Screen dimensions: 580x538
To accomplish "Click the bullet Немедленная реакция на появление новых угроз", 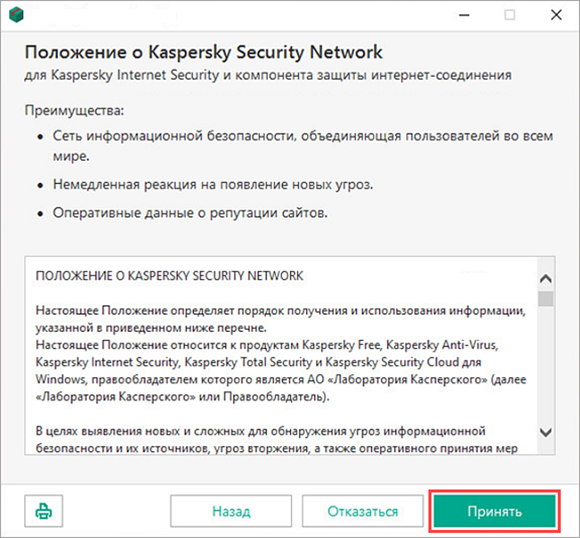I will (x=213, y=184).
